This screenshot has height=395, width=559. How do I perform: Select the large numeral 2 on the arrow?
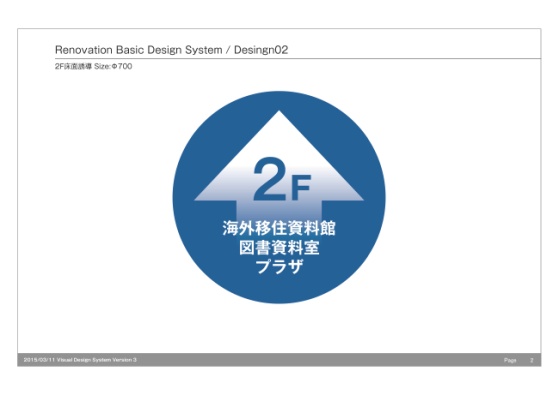click(270, 179)
